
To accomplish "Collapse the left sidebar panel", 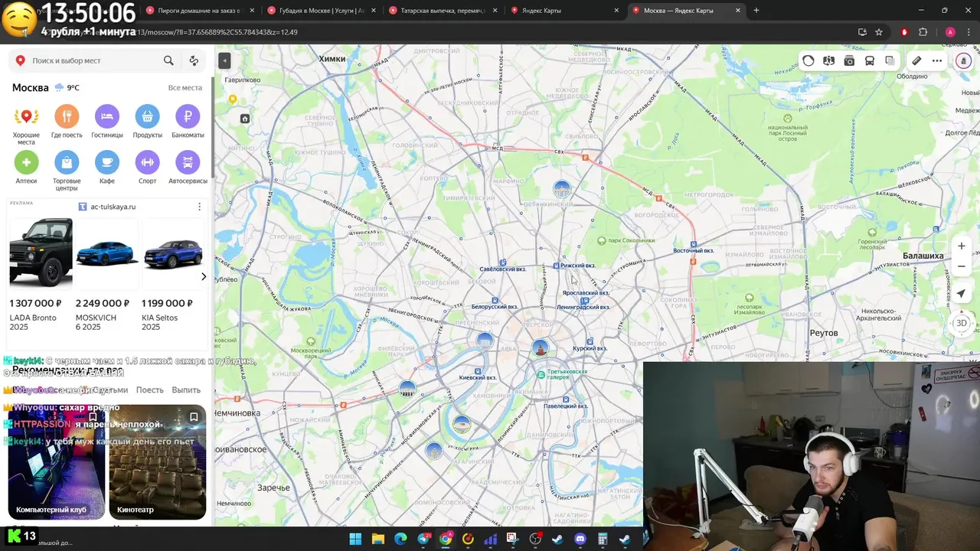I will tap(224, 60).
